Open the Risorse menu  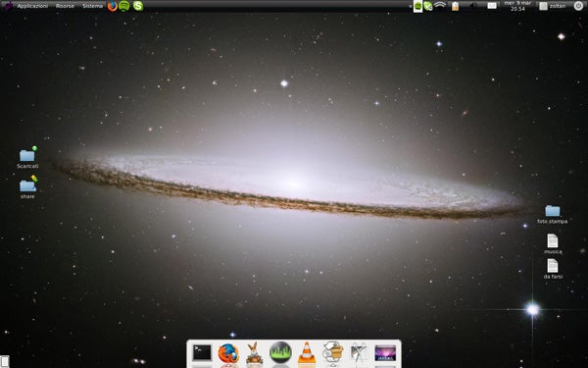[65, 6]
